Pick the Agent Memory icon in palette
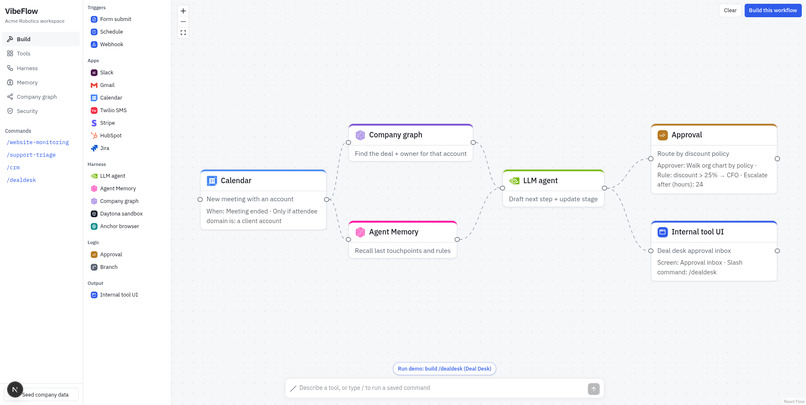The height and width of the screenshot is (405, 806). [x=94, y=189]
